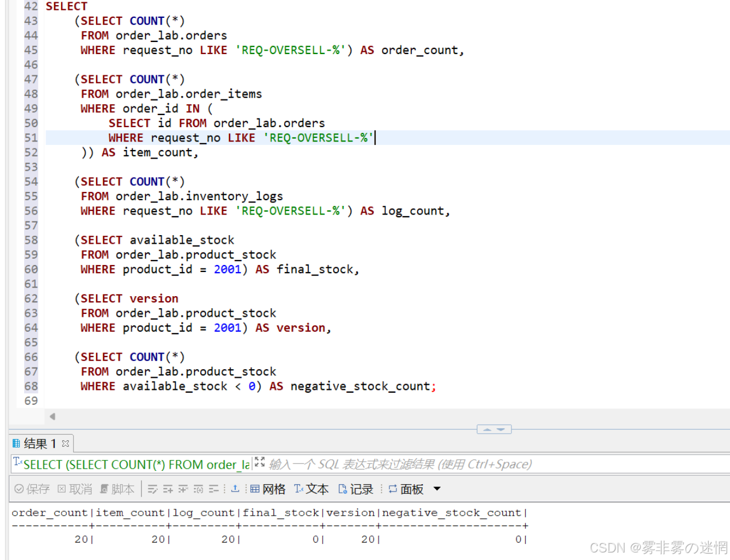Click the log_count value 20
730x560 pixels.
pyautogui.click(x=228, y=539)
